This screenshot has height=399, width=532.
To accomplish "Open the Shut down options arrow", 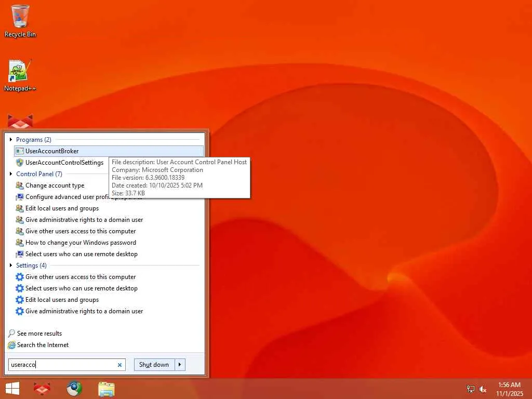I will pos(180,365).
